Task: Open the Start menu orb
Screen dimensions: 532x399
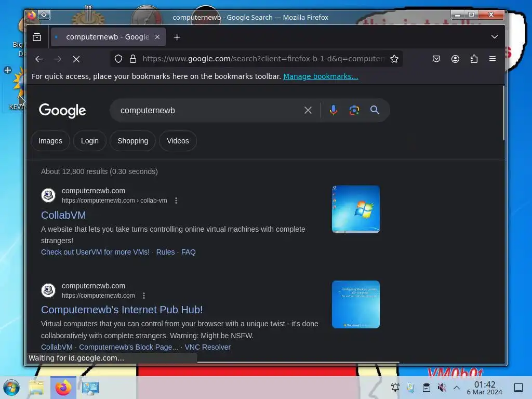Action: 11,388
